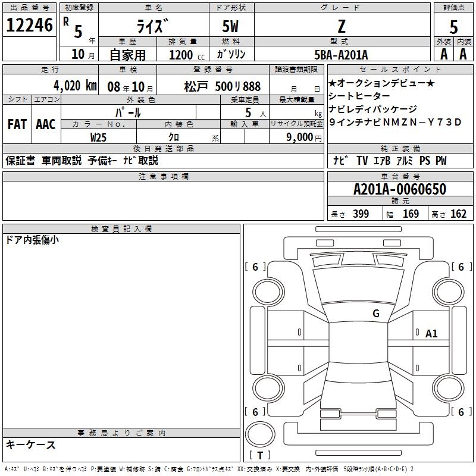Select the ナビレディパッケージ line
The image size is (476, 476).
[373, 109]
